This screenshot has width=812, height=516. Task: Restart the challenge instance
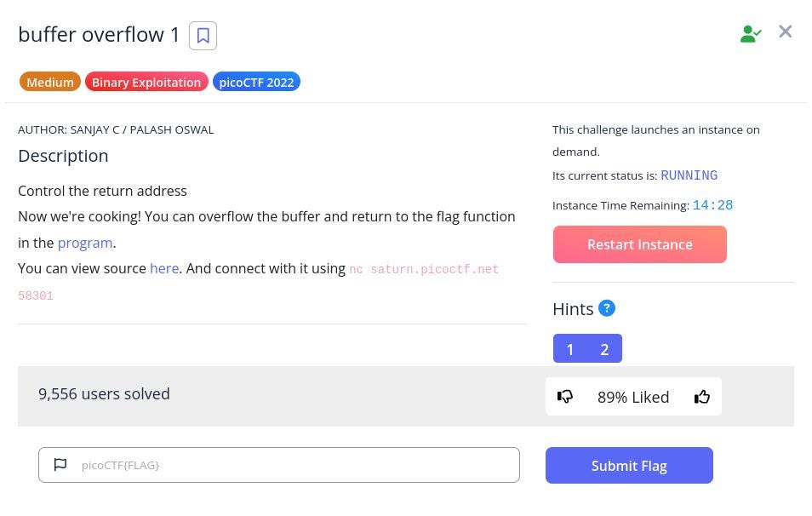639,244
